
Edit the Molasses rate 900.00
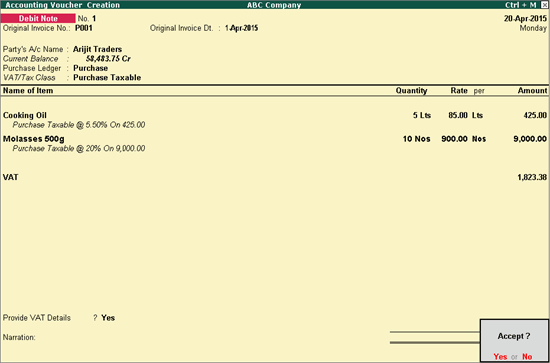454,139
